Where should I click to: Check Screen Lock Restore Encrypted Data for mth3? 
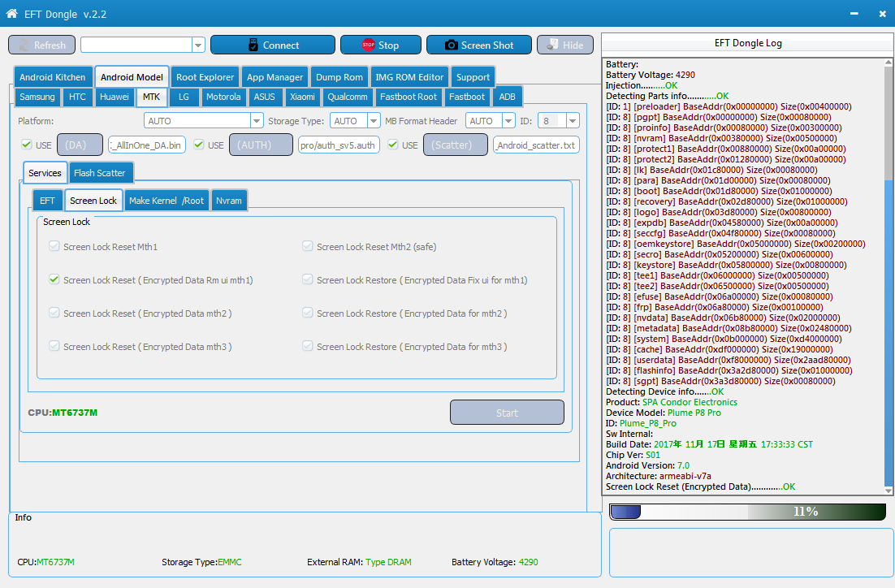(308, 345)
